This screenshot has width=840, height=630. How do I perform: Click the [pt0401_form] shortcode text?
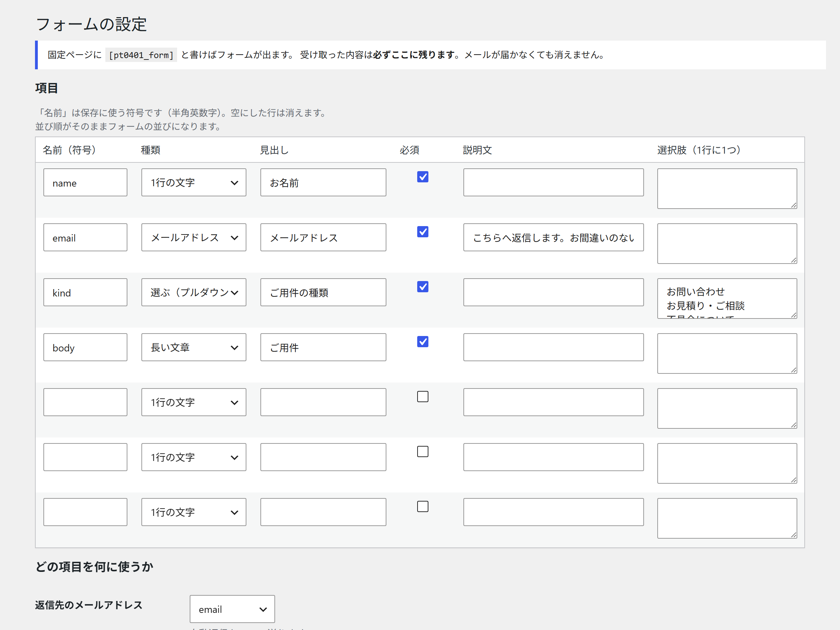141,55
